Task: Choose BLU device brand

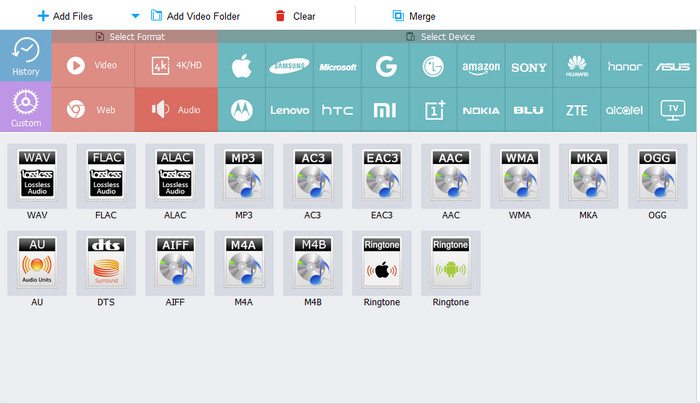Action: pyautogui.click(x=529, y=110)
